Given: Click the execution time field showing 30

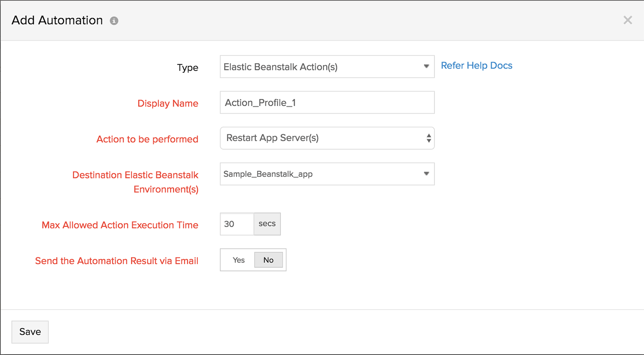Looking at the screenshot, I should click(237, 224).
